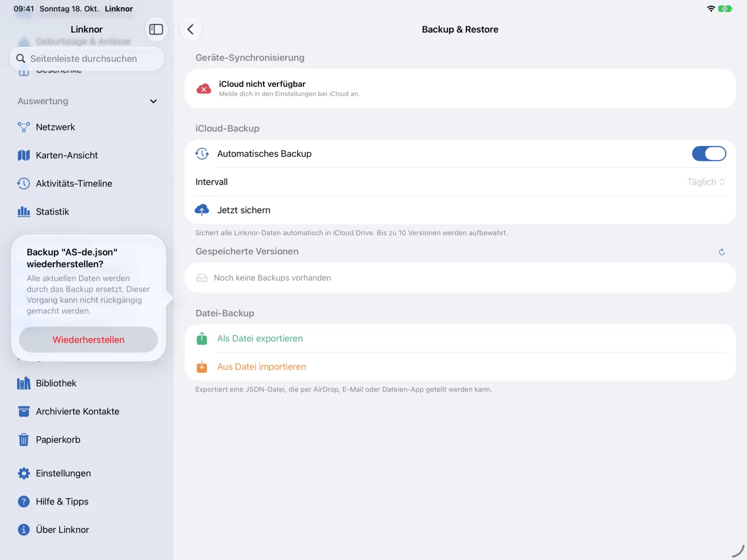Refresh the Gespeicherte Versionen list
This screenshot has height=560, width=747.
point(721,252)
